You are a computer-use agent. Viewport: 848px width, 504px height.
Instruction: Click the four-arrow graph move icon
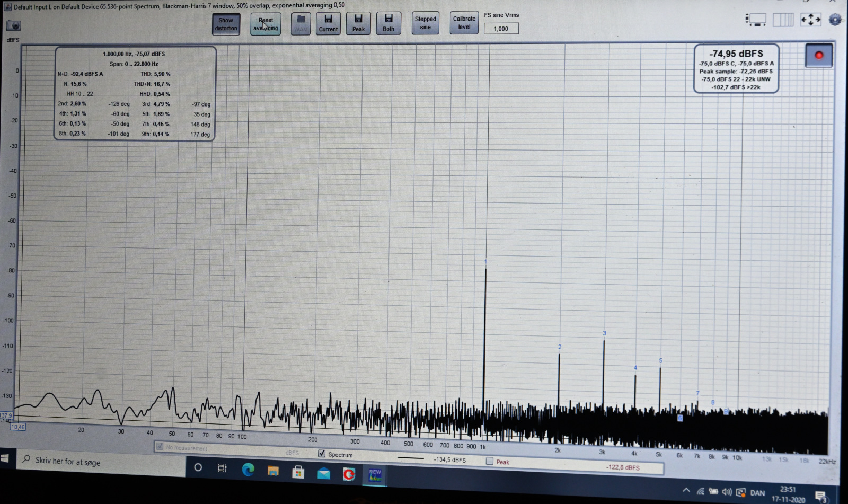(810, 20)
